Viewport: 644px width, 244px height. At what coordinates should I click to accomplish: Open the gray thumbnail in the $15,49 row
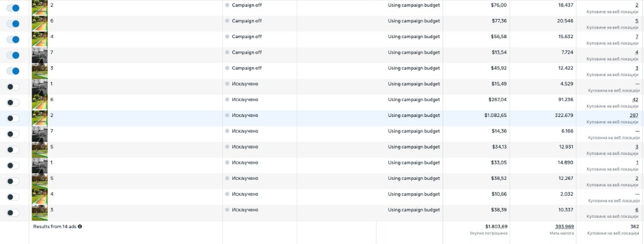click(x=40, y=86)
